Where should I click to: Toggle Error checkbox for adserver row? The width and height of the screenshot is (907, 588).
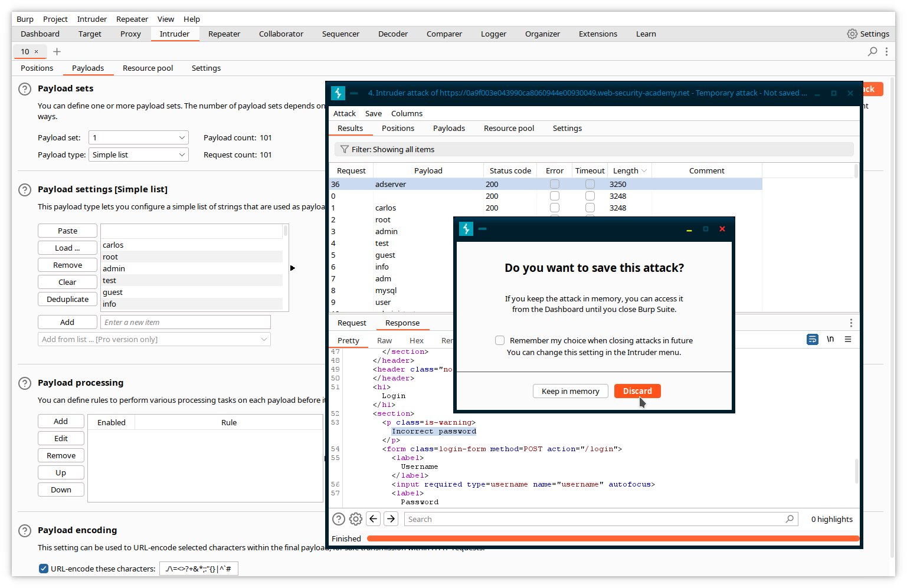[555, 185]
